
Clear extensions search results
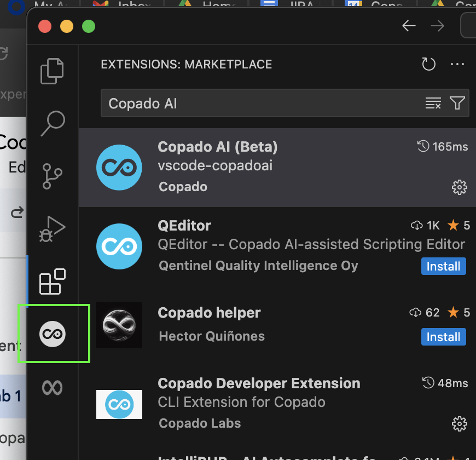433,103
